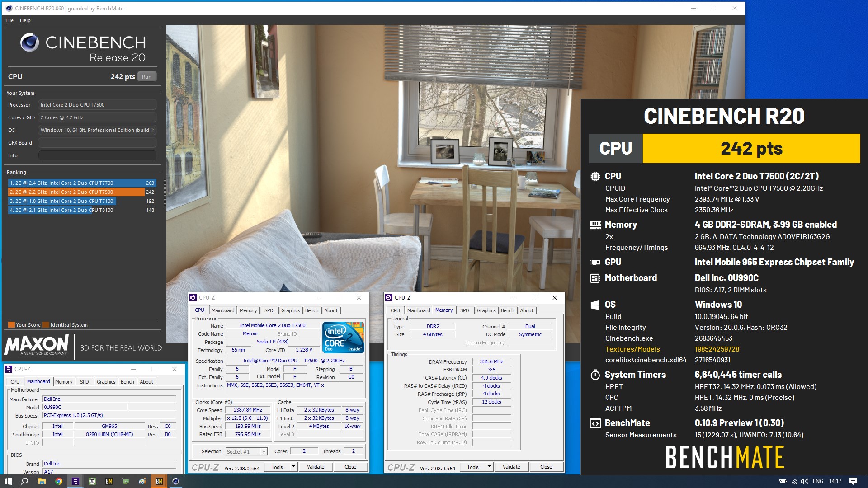Select highlighted ranking row CPU T7500 242
The image size is (868, 488).
click(x=82, y=192)
